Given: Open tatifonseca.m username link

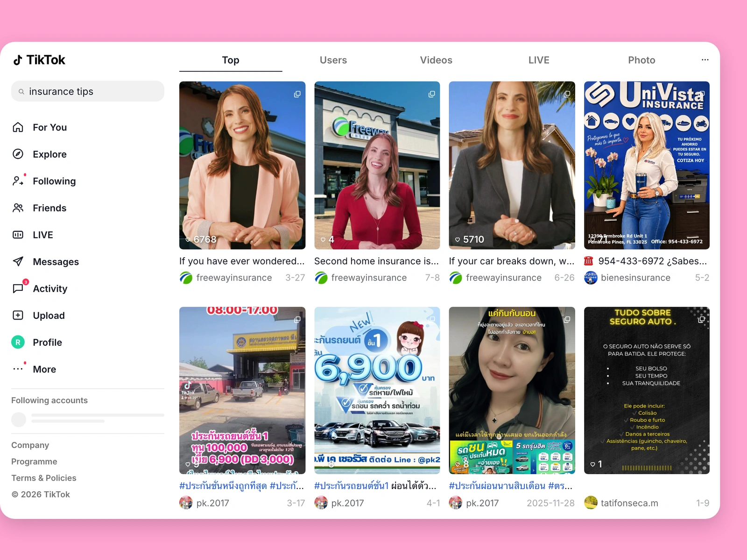Looking at the screenshot, I should pyautogui.click(x=629, y=503).
